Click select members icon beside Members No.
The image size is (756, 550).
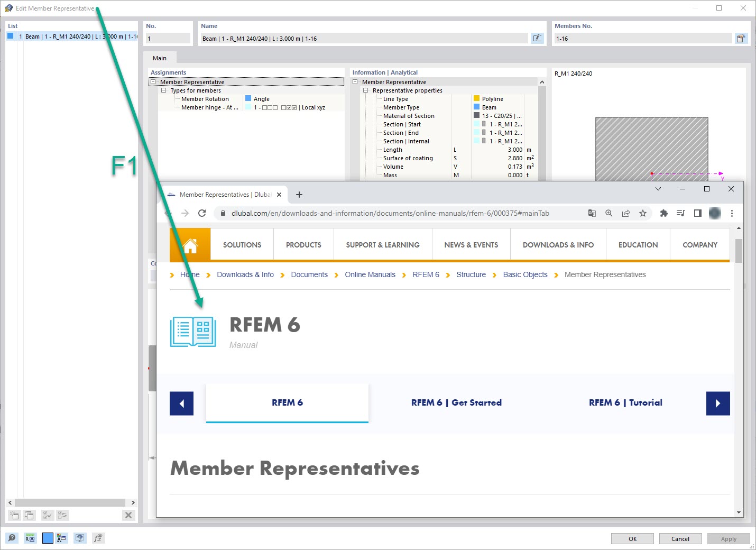pos(741,38)
